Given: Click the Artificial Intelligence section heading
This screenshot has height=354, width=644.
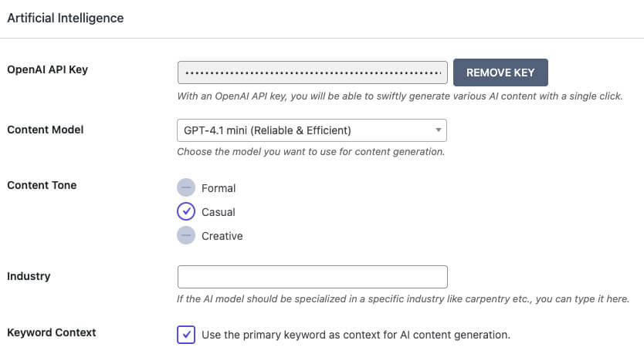Looking at the screenshot, I should (66, 18).
